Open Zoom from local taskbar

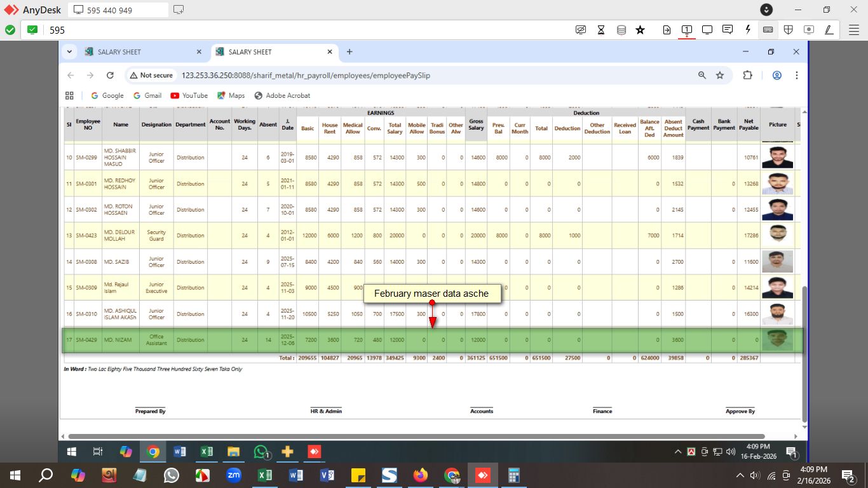234,475
